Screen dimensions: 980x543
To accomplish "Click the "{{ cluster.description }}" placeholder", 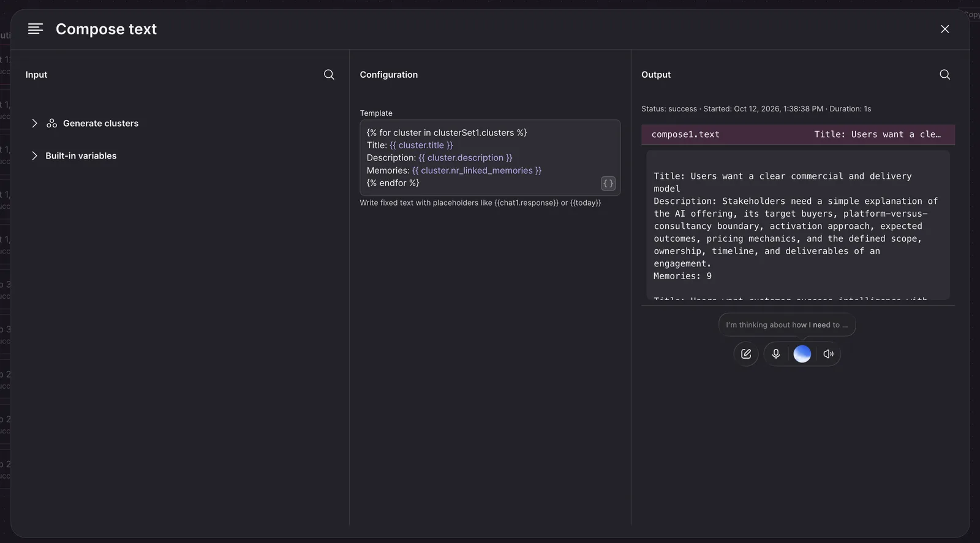I will click(x=466, y=158).
